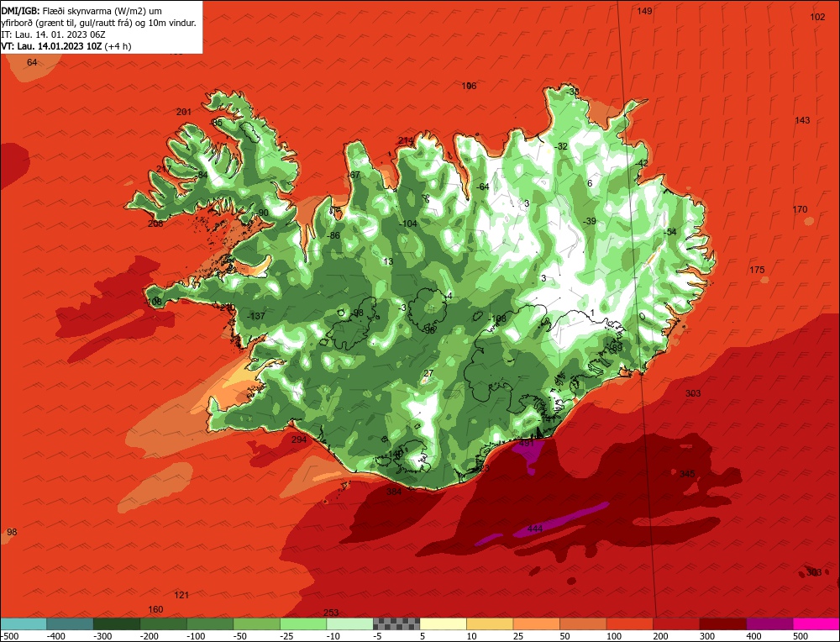
Task: Click the map value '143' on the right side
Action: point(802,120)
